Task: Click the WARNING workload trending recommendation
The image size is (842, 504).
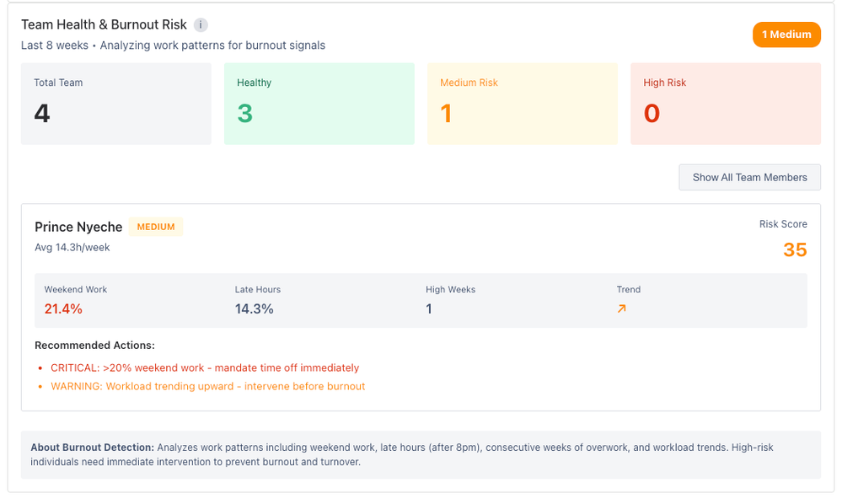Action: (207, 386)
